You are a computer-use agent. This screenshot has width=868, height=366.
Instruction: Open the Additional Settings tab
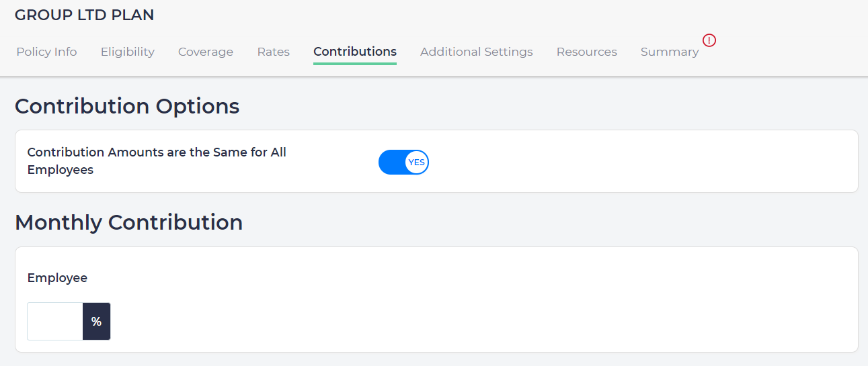point(477,52)
